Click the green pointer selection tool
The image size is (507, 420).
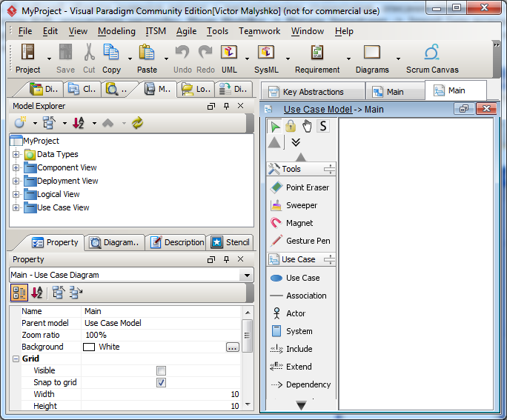275,127
